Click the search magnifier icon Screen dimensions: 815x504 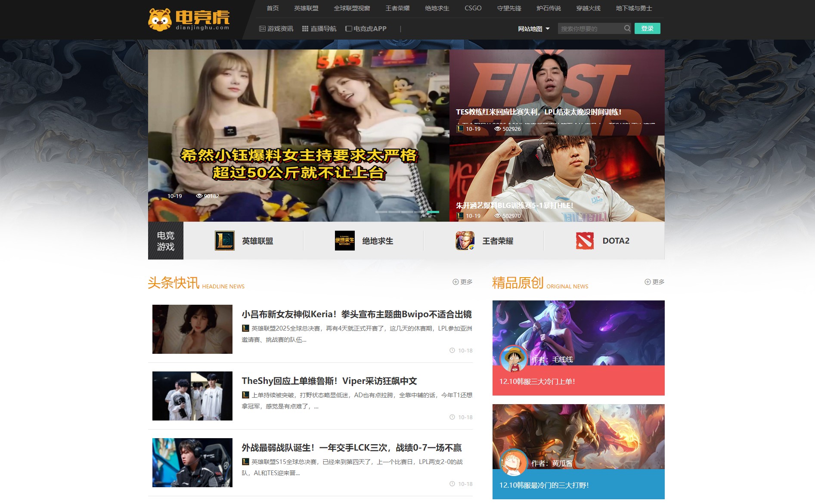click(x=627, y=29)
